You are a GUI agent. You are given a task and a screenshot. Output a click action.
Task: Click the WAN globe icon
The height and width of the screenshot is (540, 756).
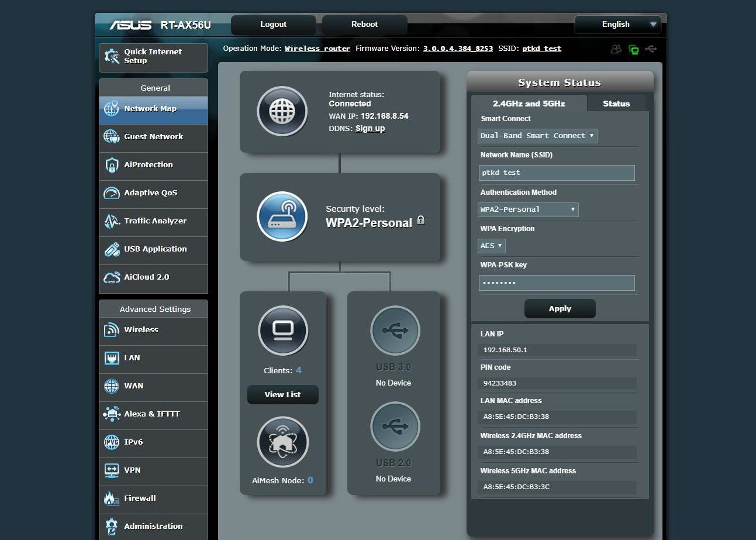pos(112,386)
